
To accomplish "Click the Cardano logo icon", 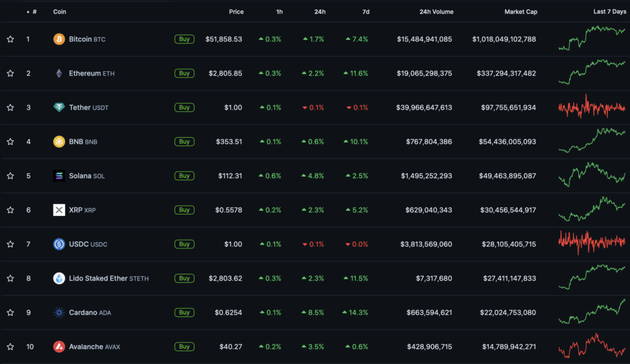I will (x=59, y=312).
